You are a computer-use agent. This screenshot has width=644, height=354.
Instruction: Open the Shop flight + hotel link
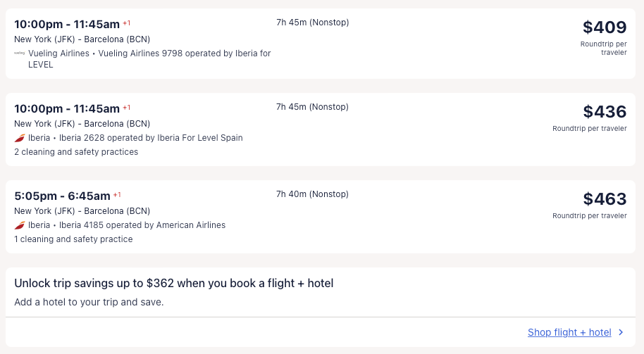click(x=569, y=332)
